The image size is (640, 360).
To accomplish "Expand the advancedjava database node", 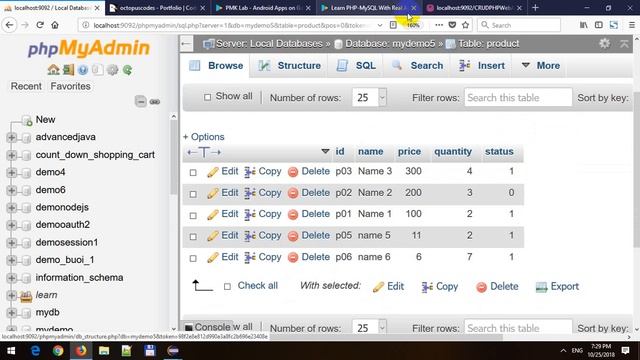I will click(11, 138).
